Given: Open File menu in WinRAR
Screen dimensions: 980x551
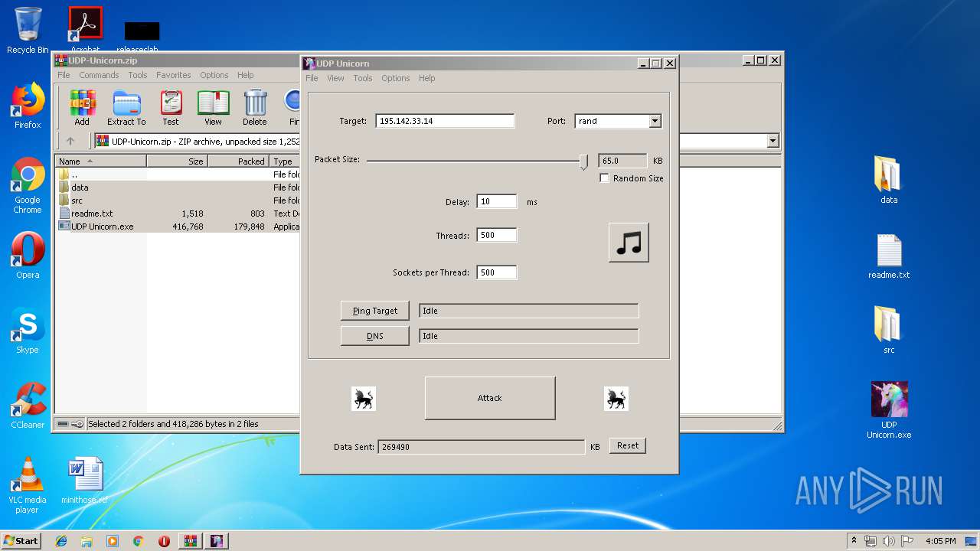Looking at the screenshot, I should pos(64,75).
